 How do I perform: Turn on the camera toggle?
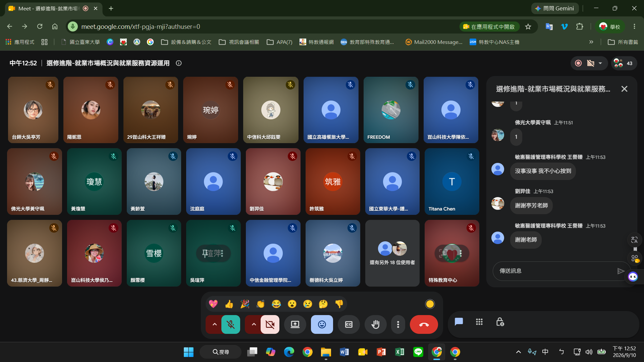pyautogui.click(x=270, y=324)
